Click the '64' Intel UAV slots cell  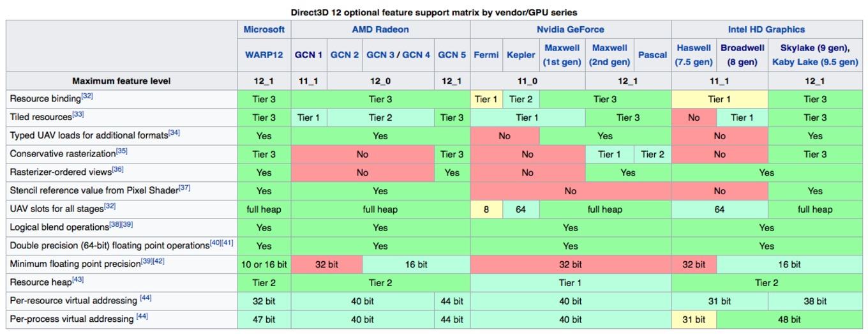(x=719, y=209)
